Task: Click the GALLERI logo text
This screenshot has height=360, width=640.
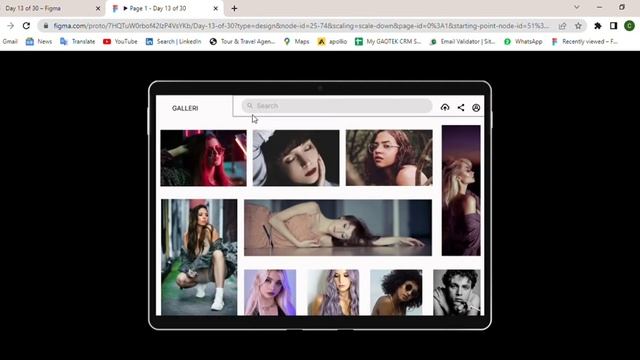Action: (185, 108)
